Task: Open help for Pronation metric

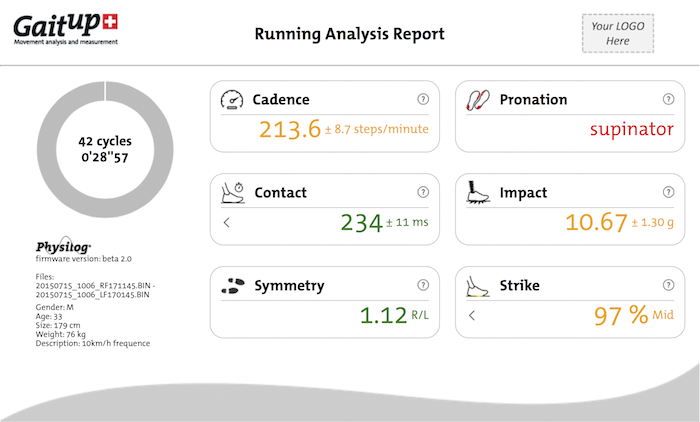Action: tap(668, 99)
